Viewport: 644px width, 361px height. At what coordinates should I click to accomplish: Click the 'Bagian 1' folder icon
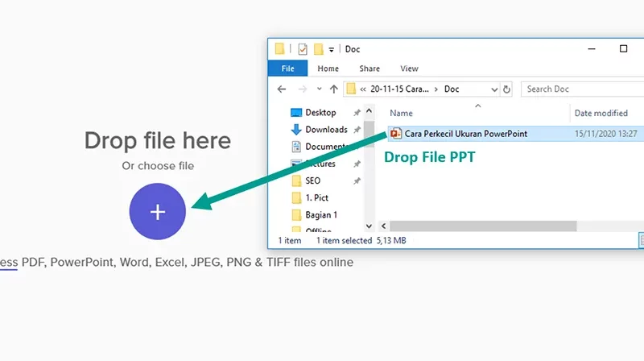296,214
